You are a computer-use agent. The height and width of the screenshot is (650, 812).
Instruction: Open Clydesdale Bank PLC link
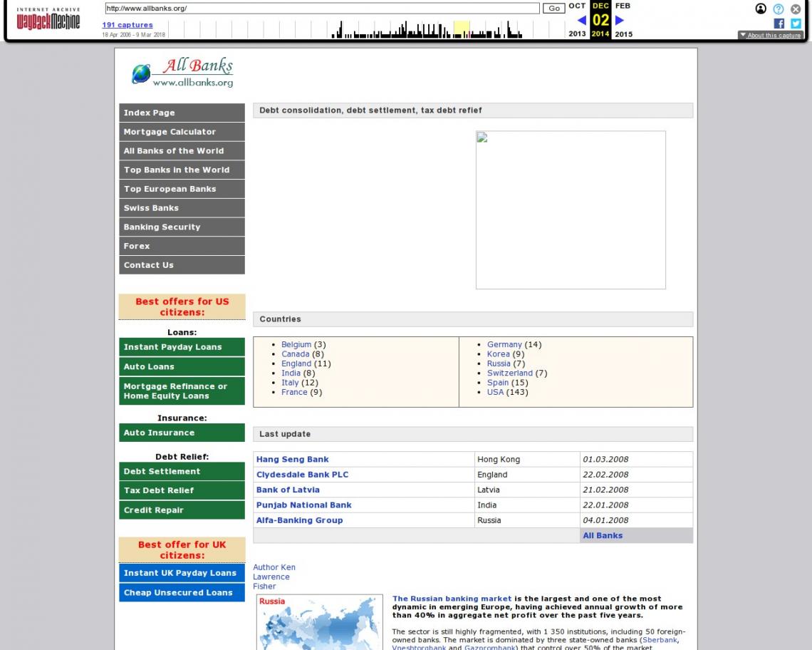point(303,475)
